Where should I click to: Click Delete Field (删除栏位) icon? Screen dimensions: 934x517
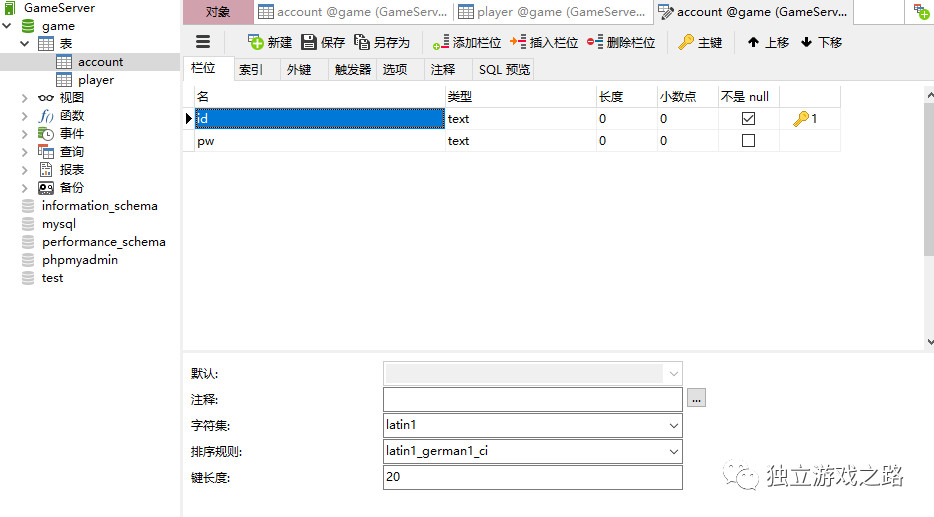click(595, 42)
